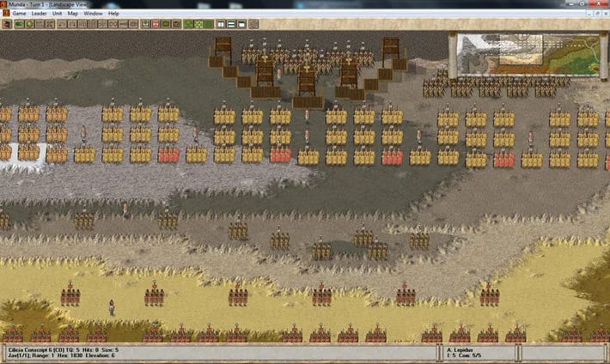610x364 pixels.
Task: Expand the Game menu
Action: [19, 14]
